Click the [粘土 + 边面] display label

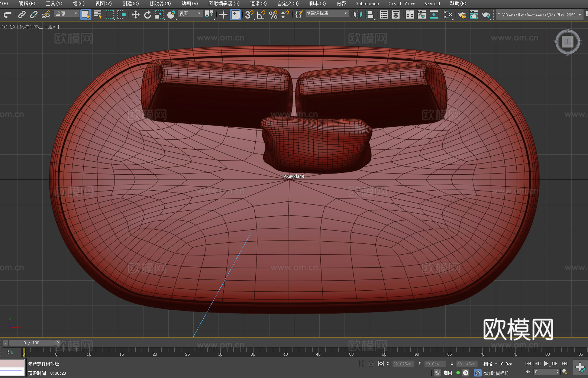(x=46, y=27)
